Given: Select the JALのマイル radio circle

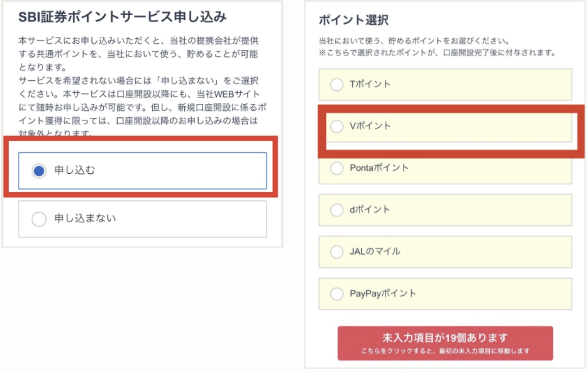Looking at the screenshot, I should click(x=337, y=252).
